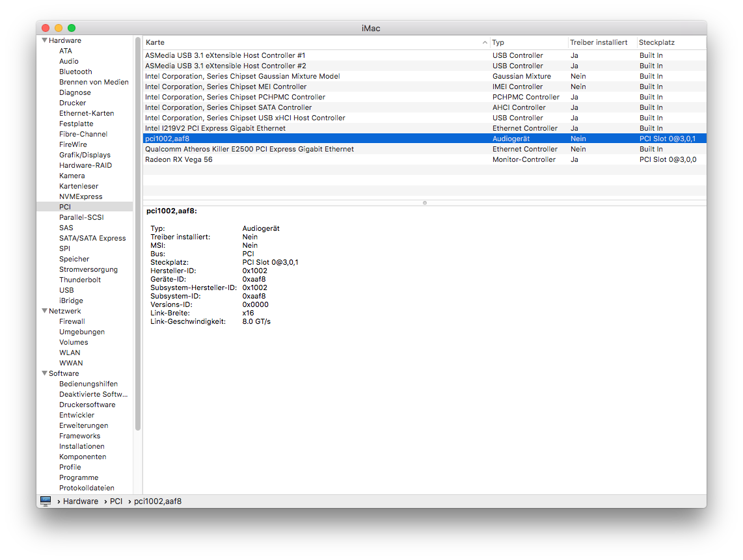Select Diagnose in the sidebar
The width and height of the screenshot is (743, 560).
(x=75, y=92)
